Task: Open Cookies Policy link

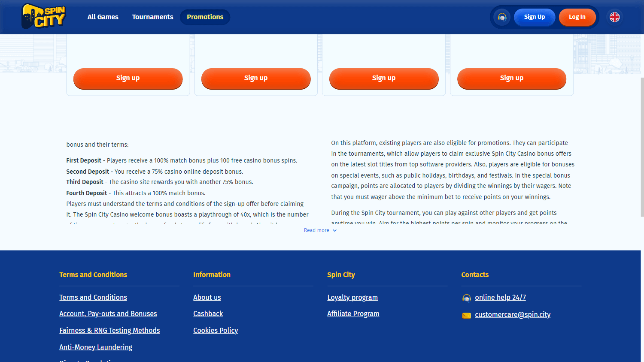Action: pyautogui.click(x=216, y=330)
